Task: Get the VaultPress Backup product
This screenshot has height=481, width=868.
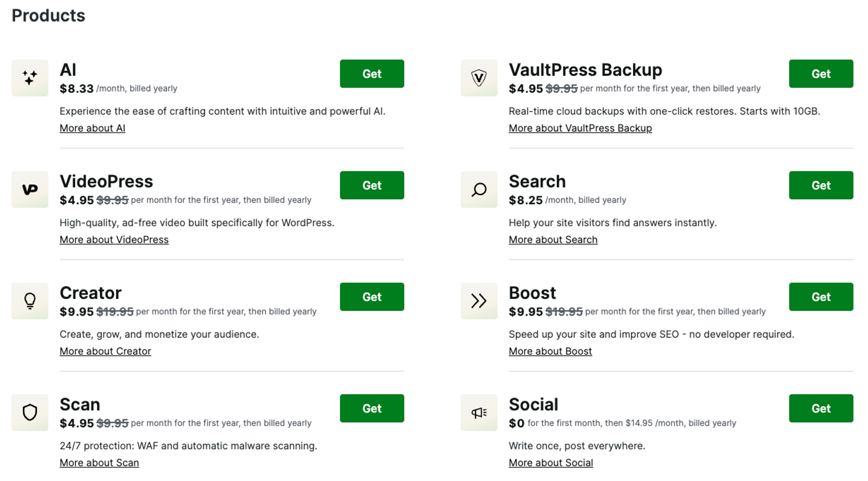Action: (821, 74)
